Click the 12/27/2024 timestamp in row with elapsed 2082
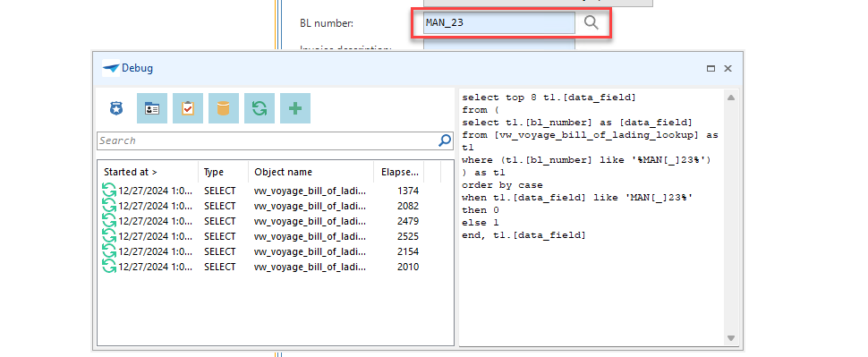The image size is (868, 357). pyautogui.click(x=156, y=206)
